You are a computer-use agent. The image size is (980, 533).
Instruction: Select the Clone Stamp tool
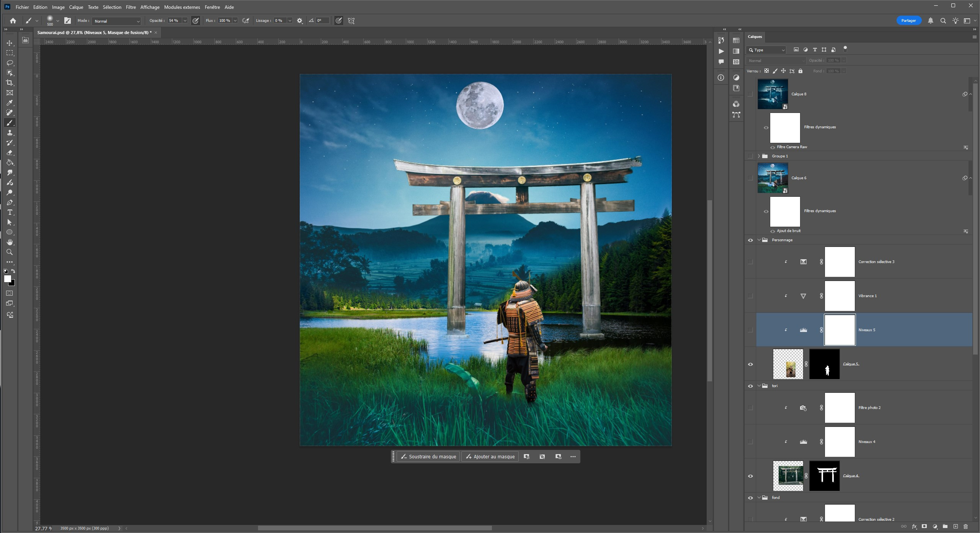(10, 133)
